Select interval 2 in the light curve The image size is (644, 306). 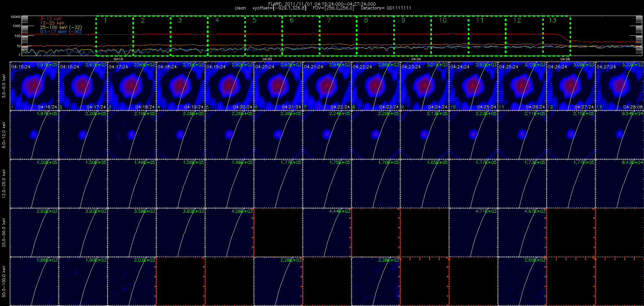[x=152, y=36]
